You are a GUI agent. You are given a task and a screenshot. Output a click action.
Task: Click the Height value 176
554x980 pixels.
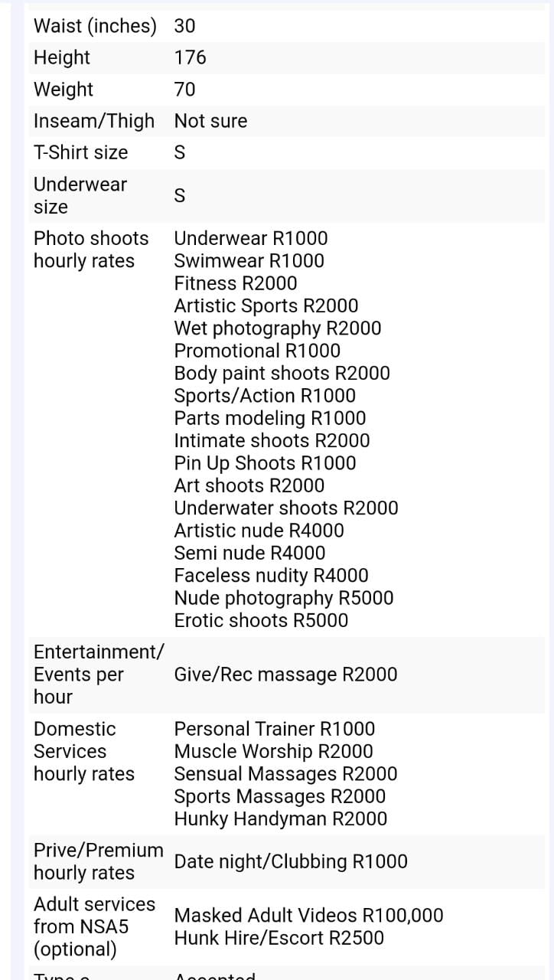tap(190, 57)
